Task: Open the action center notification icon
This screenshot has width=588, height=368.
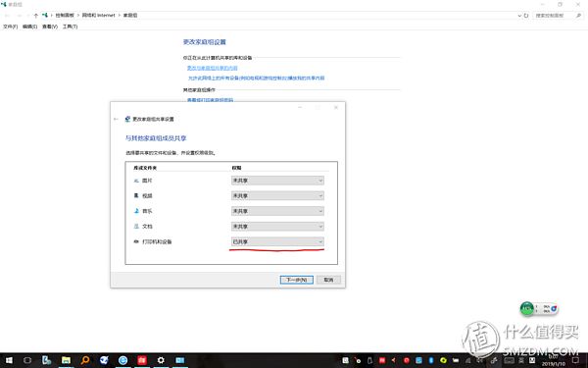Action: coord(575,360)
